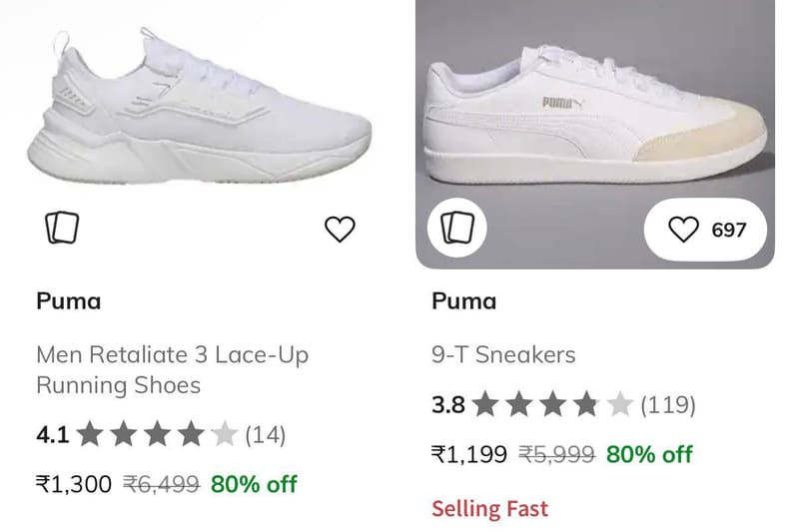View the 4.1 star rating for Retaliate 3

pyautogui.click(x=137, y=435)
